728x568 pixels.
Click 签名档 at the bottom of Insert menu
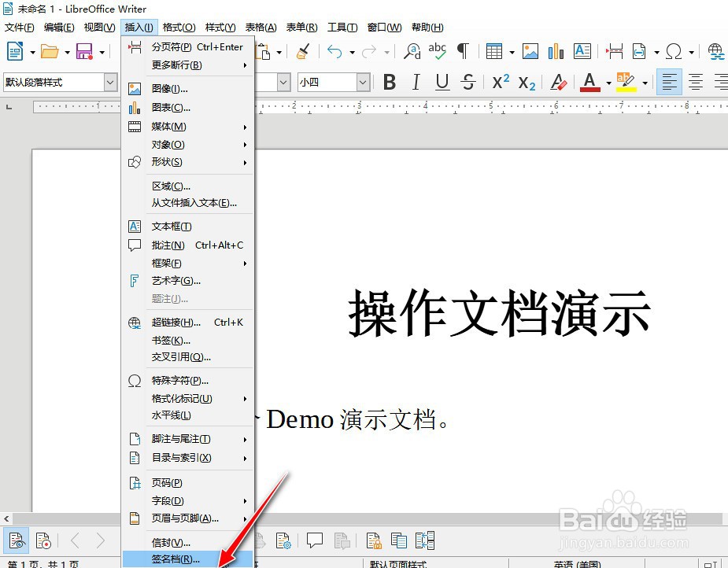177,560
